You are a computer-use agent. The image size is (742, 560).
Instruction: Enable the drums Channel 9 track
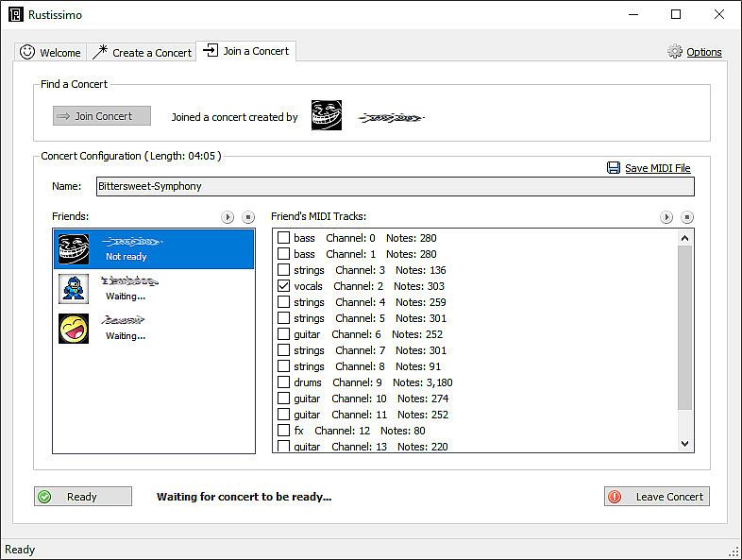tap(284, 382)
